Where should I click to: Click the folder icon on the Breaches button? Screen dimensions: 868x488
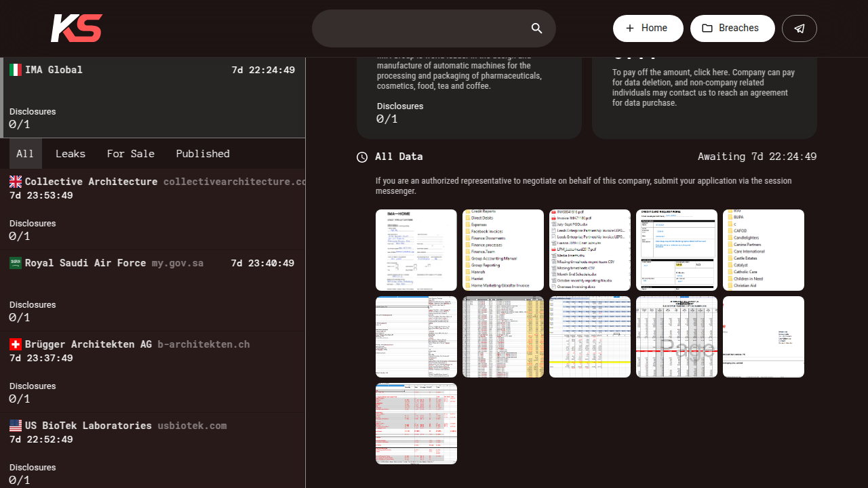tap(707, 28)
